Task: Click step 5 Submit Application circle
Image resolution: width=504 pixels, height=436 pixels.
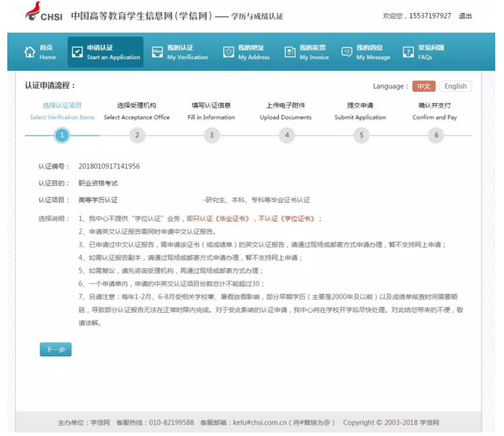Action: coord(361,135)
